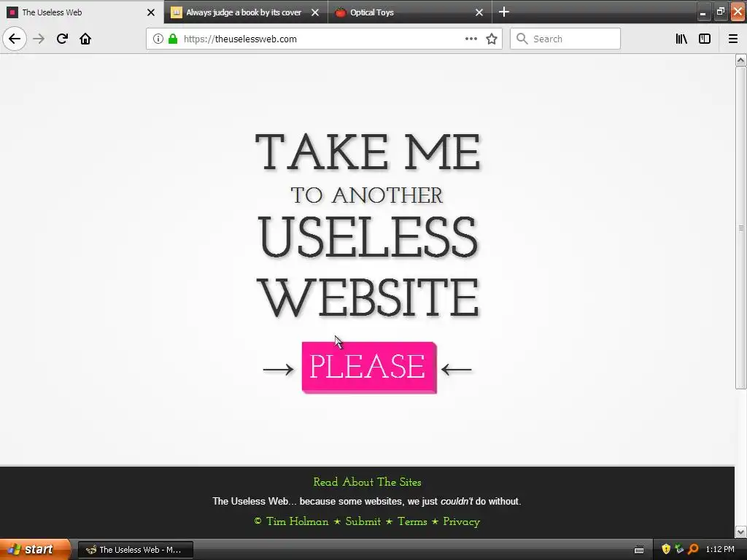Open Read About The Sites link

click(x=368, y=482)
